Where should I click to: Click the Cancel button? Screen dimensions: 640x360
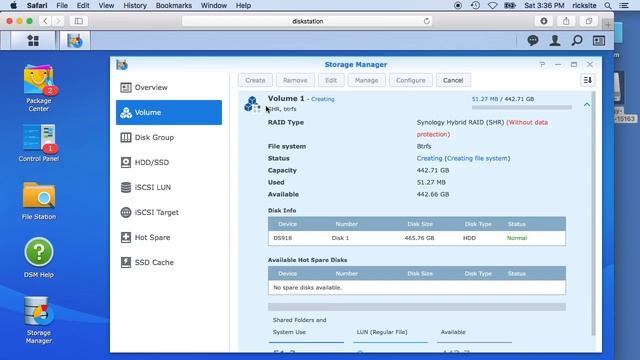pos(453,80)
